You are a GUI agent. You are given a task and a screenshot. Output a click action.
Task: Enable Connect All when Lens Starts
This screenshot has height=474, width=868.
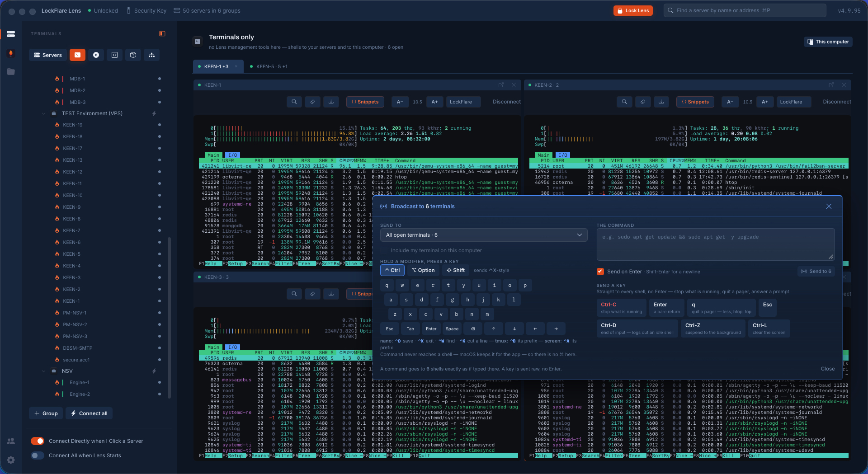[x=38, y=455]
